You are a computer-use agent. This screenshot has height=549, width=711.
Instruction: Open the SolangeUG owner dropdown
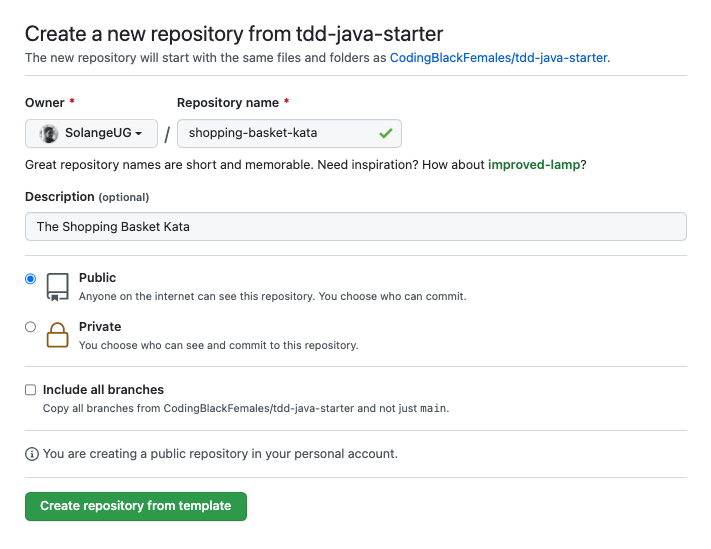point(91,133)
